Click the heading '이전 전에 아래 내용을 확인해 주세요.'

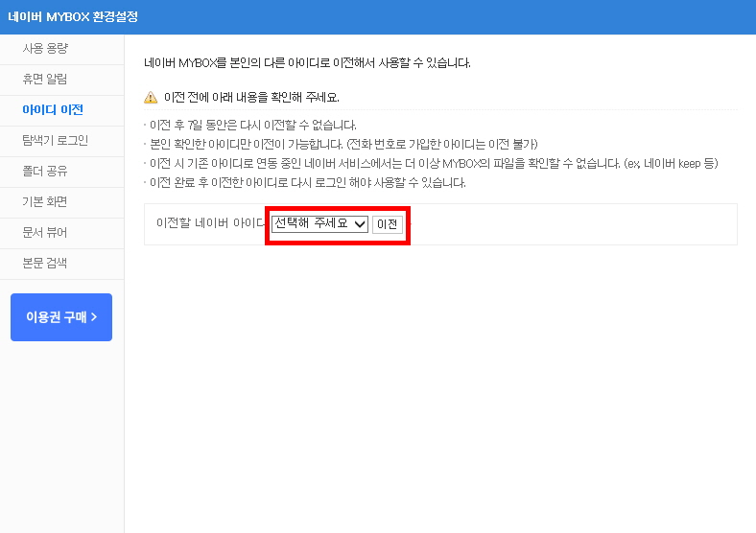pyautogui.click(x=251, y=98)
